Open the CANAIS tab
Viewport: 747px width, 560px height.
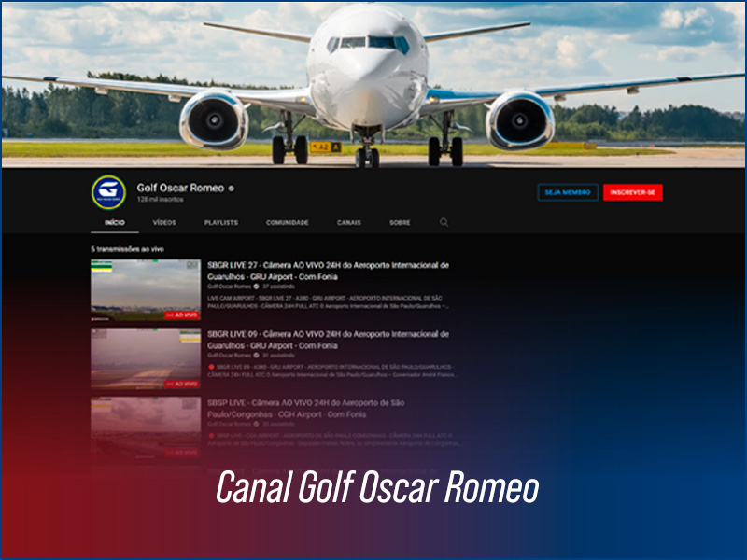pos(348,222)
